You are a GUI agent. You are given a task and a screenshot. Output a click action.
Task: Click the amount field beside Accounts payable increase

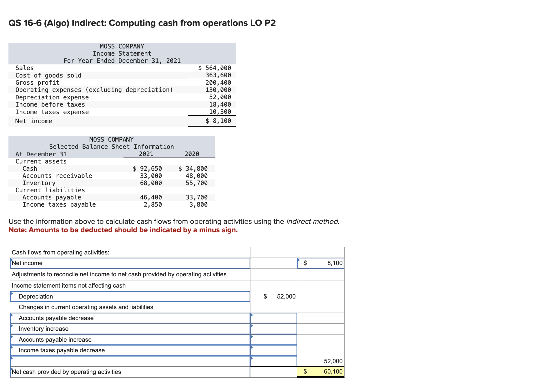pos(273,339)
